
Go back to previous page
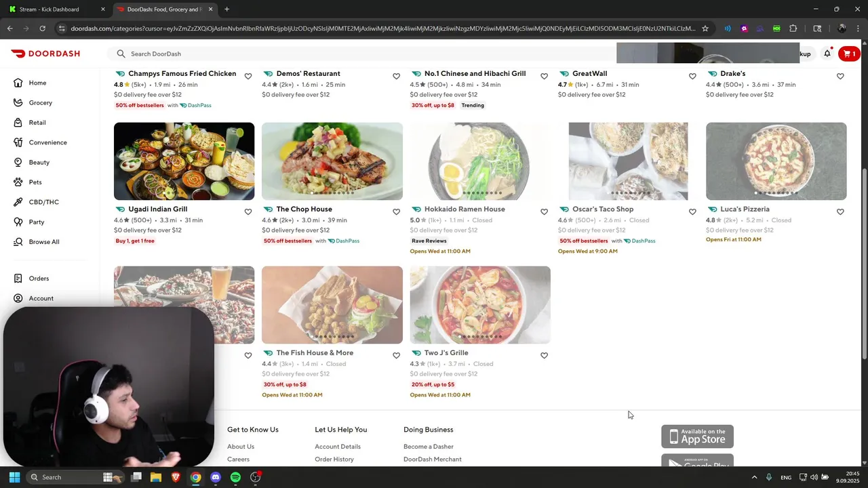click(10, 28)
